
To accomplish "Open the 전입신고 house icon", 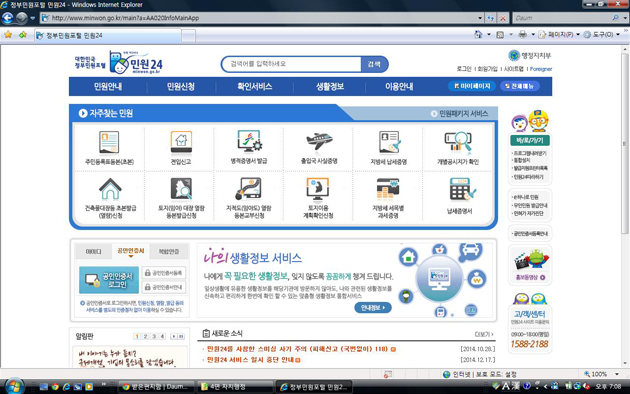I will 181,142.
